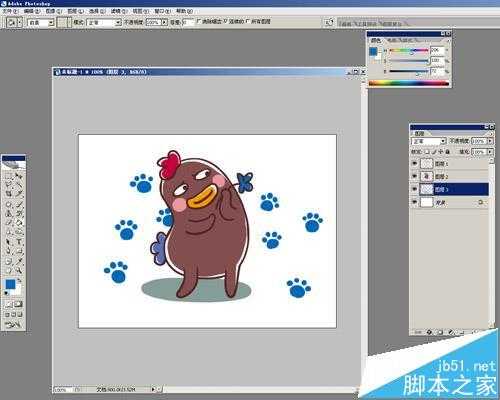Select the Slice tool

tap(18, 194)
